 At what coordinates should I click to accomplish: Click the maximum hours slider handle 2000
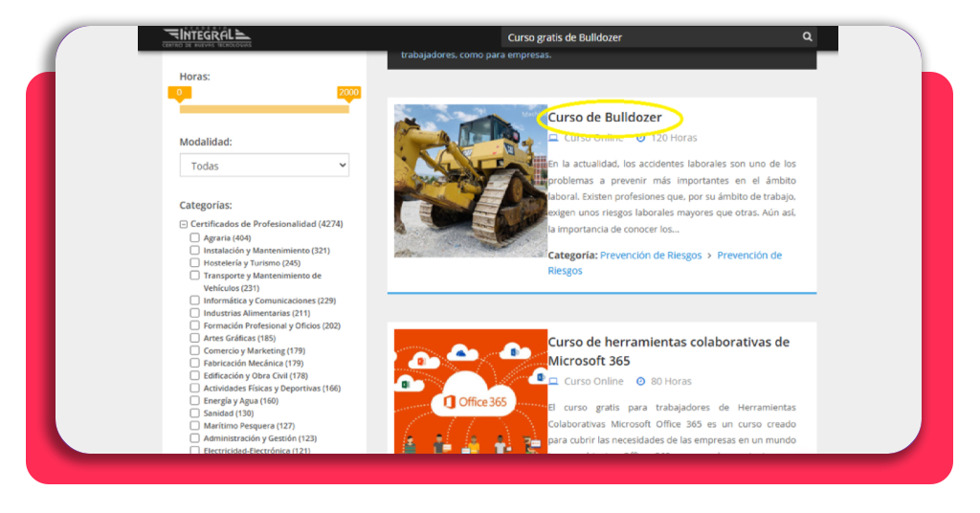pyautogui.click(x=348, y=94)
